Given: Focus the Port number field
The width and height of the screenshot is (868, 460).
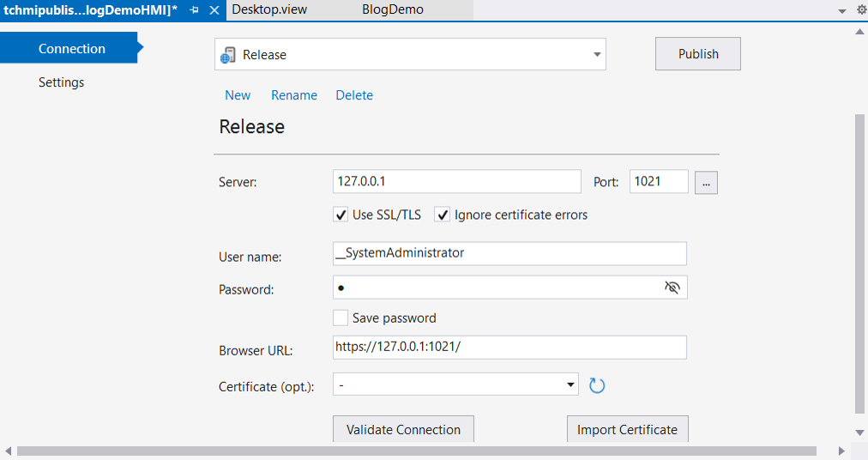Looking at the screenshot, I should 659,181.
